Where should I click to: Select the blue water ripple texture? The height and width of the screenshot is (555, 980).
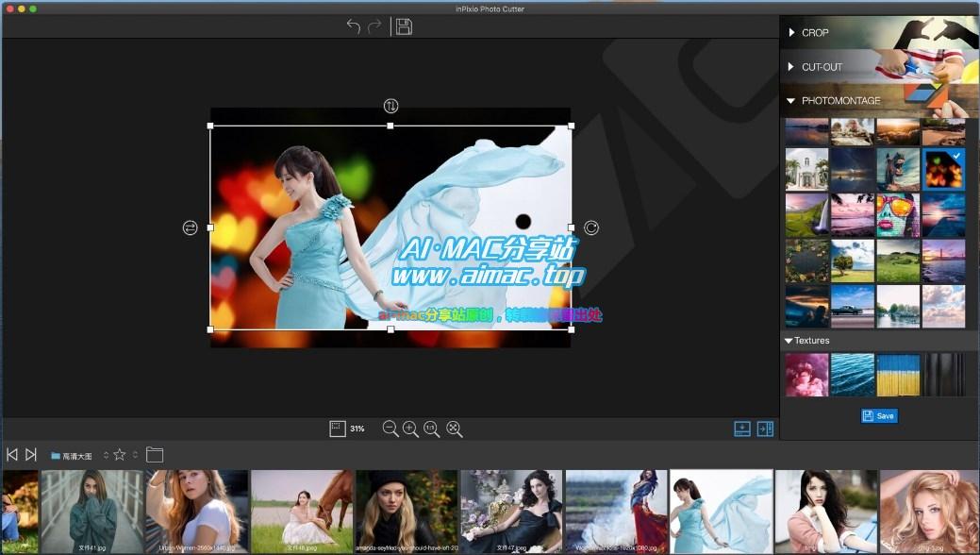(853, 375)
